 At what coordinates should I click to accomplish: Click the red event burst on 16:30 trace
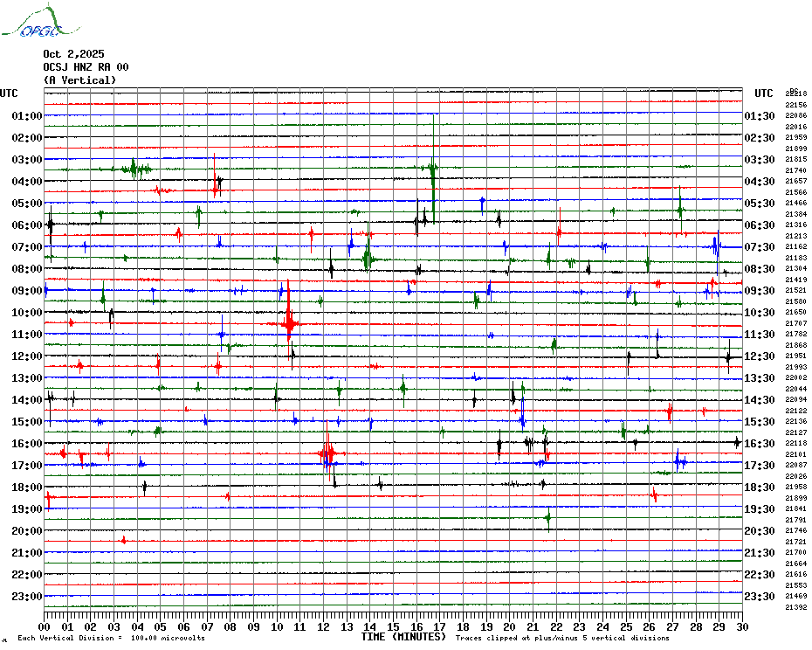pos(327,453)
